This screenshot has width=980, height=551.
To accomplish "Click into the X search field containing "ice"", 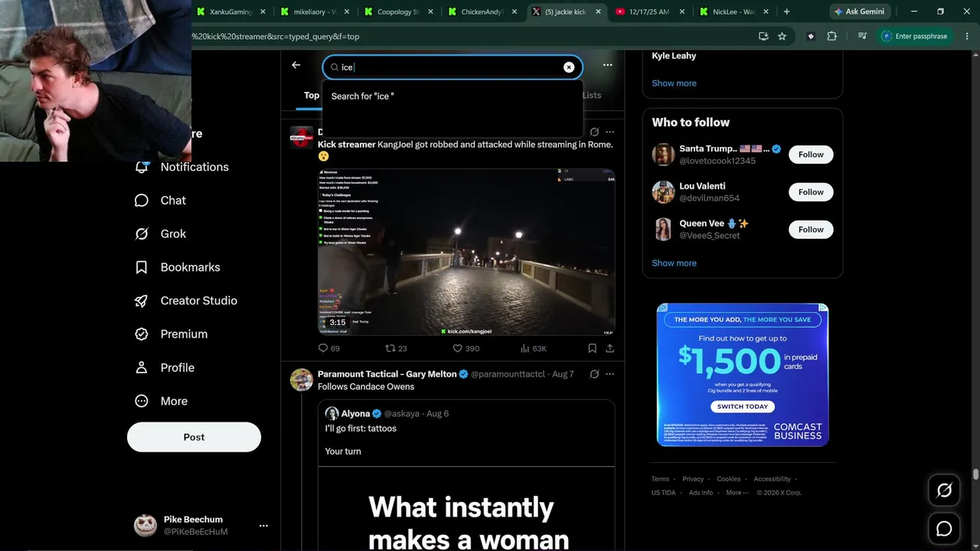I will [x=452, y=67].
